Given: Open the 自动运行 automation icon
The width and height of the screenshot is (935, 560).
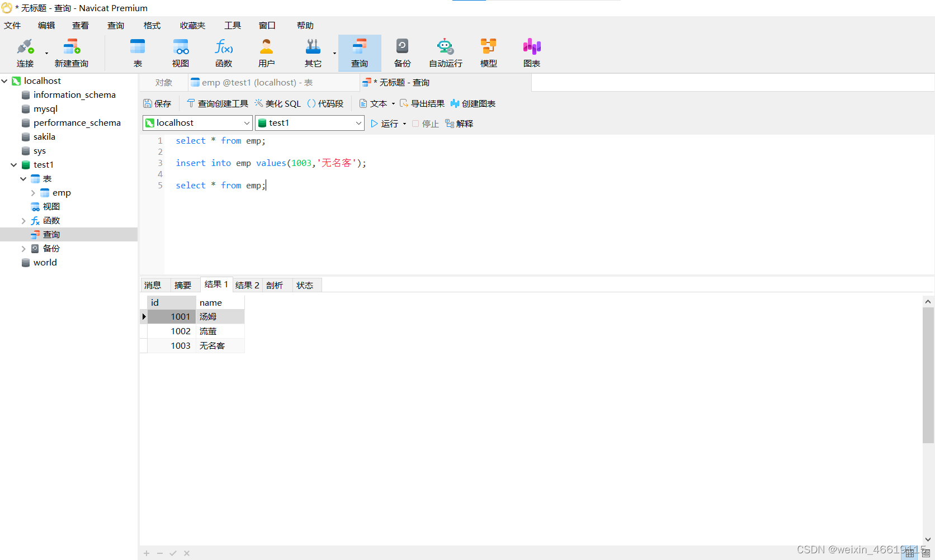Looking at the screenshot, I should [x=445, y=52].
